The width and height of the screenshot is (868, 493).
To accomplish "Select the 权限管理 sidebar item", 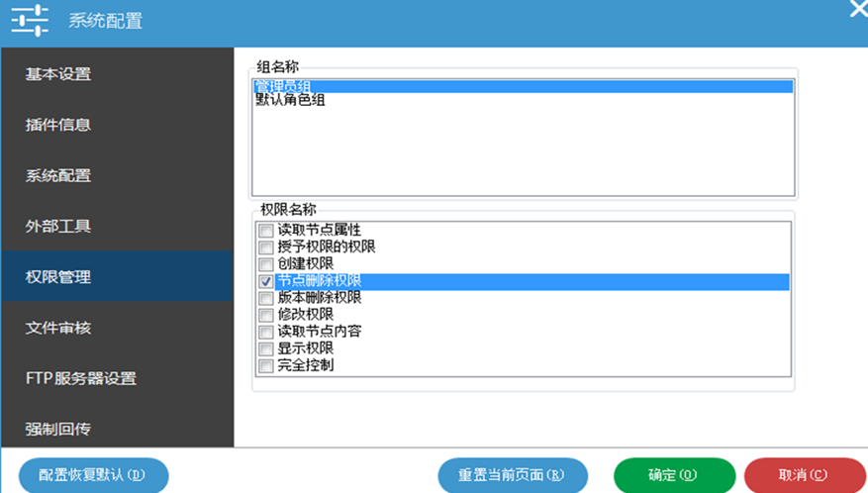I will coord(117,276).
